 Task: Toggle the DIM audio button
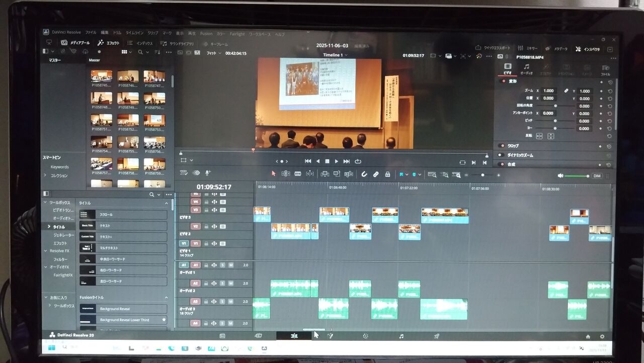(x=597, y=176)
